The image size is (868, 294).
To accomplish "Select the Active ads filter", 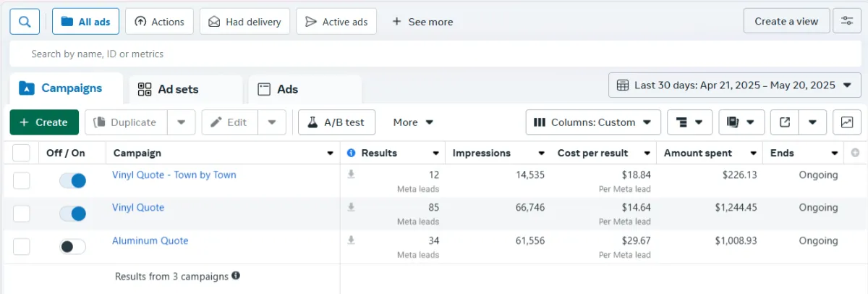I will click(336, 22).
